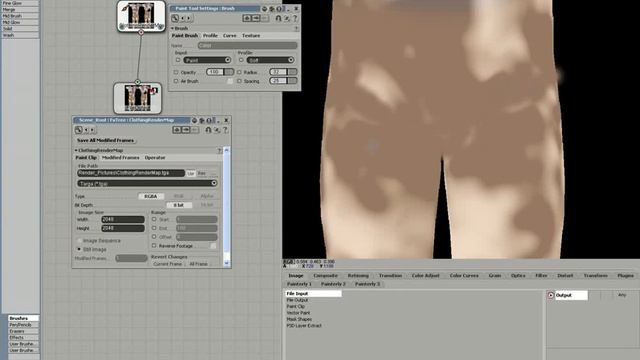640x360 pixels.
Task: Click save preset icon in ClothingRenderMap window
Action: [x=186, y=130]
